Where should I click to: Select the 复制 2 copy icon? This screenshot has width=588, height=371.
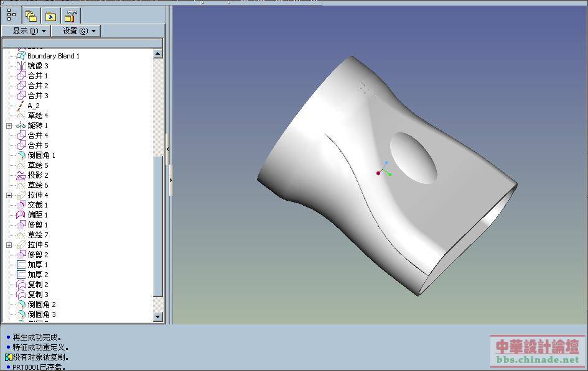pos(21,285)
